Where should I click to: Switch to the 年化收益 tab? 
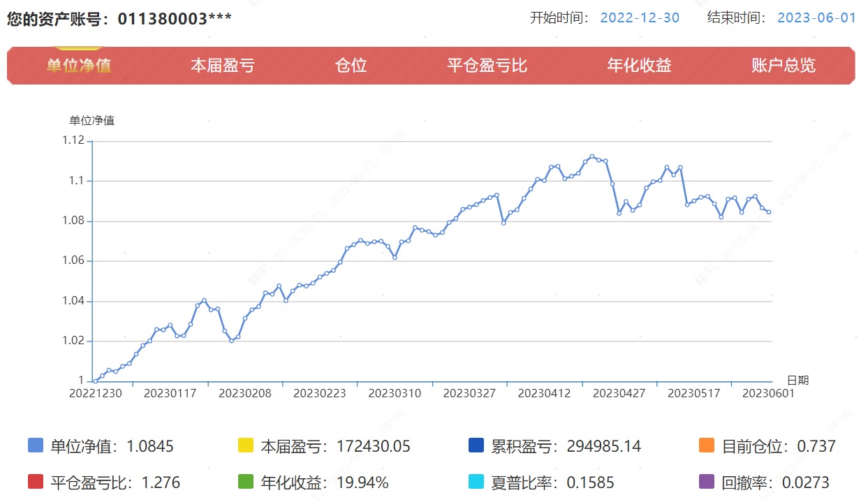[x=639, y=66]
